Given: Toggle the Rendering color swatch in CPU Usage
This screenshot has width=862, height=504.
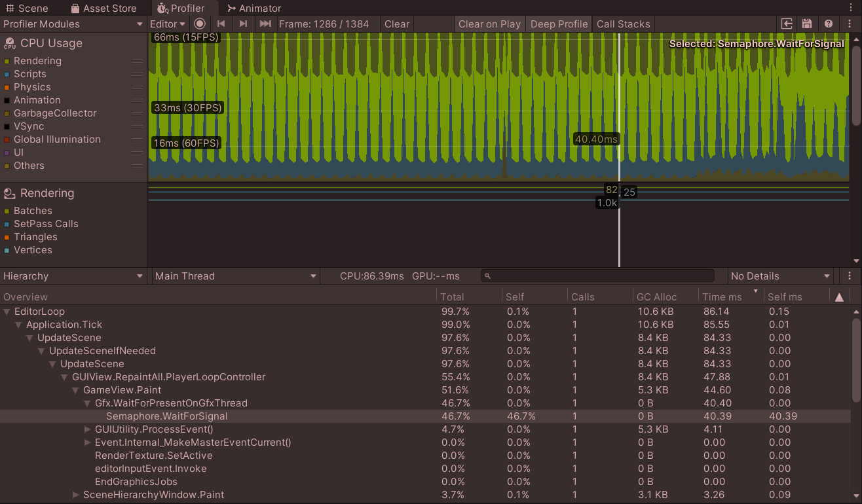Looking at the screenshot, I should pyautogui.click(x=7, y=62).
